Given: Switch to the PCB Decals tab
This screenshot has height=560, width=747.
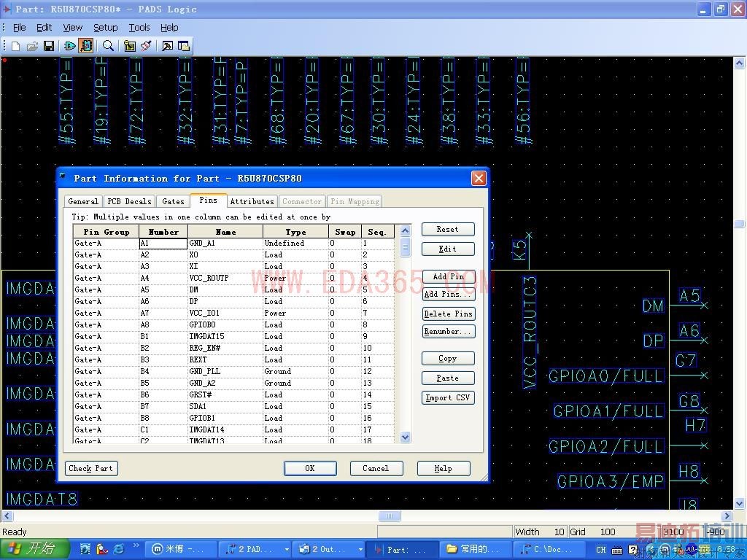Looking at the screenshot, I should click(x=130, y=201).
